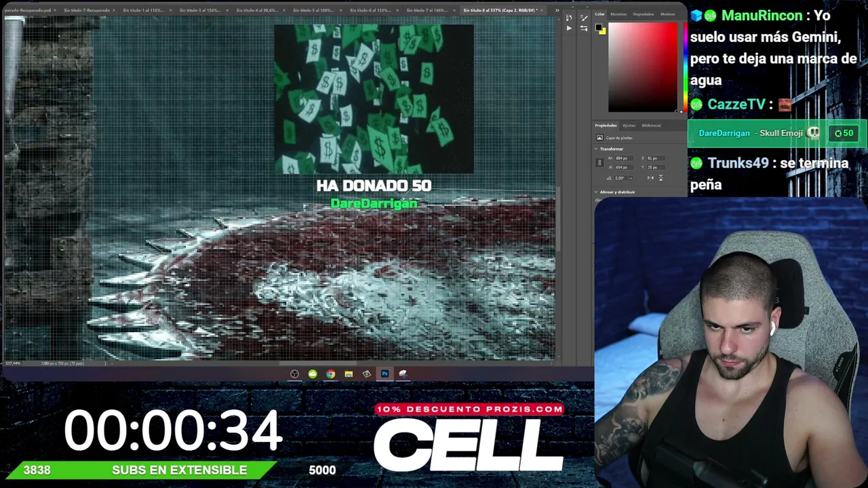The image size is (868, 488).
Task: Click the foreground color swatch
Action: coord(599,28)
